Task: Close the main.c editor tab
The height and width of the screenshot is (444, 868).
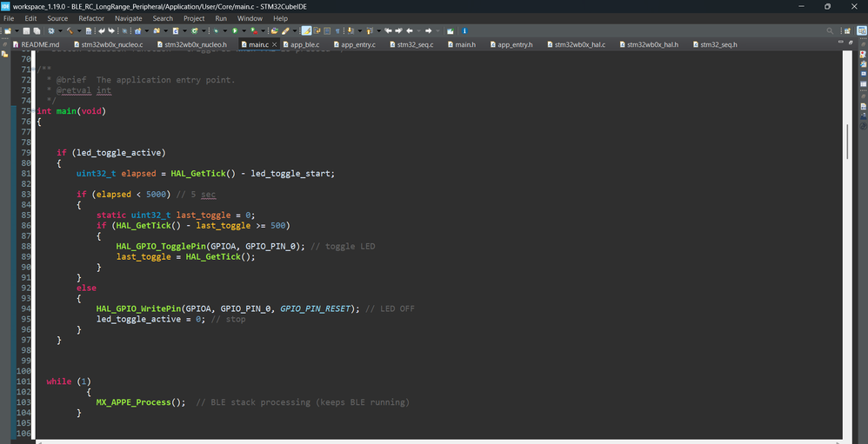Action: [275, 44]
